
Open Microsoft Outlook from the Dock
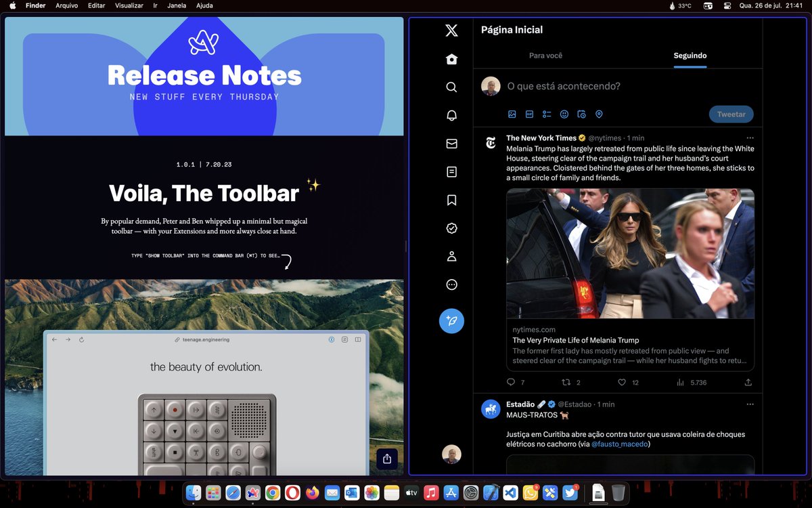[x=352, y=493]
